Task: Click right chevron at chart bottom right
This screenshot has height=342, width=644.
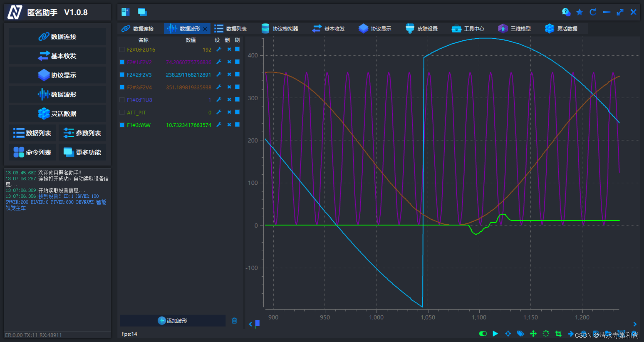Action: pyautogui.click(x=635, y=324)
